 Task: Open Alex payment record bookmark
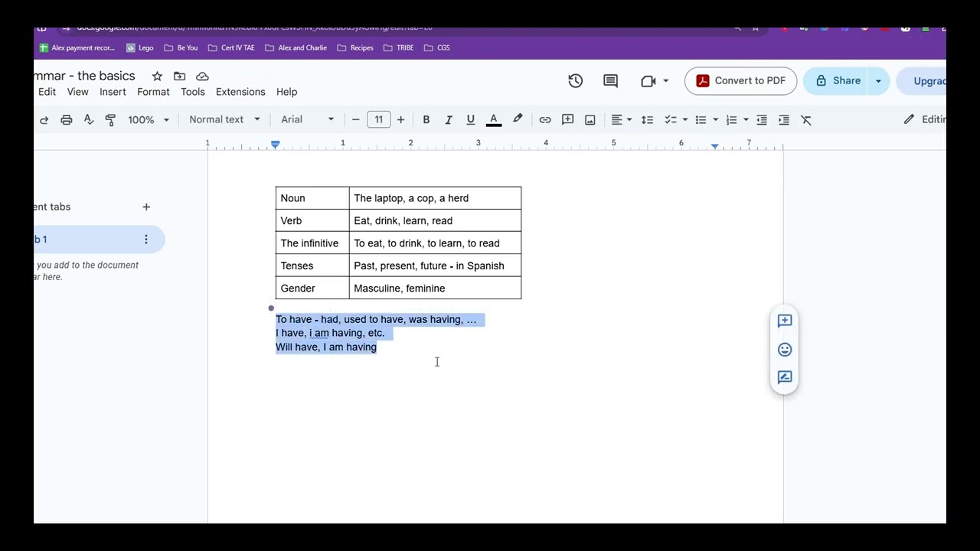tap(77, 47)
